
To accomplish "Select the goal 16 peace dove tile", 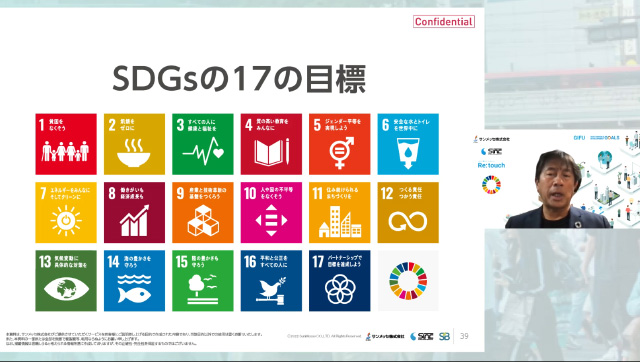I will [x=271, y=281].
